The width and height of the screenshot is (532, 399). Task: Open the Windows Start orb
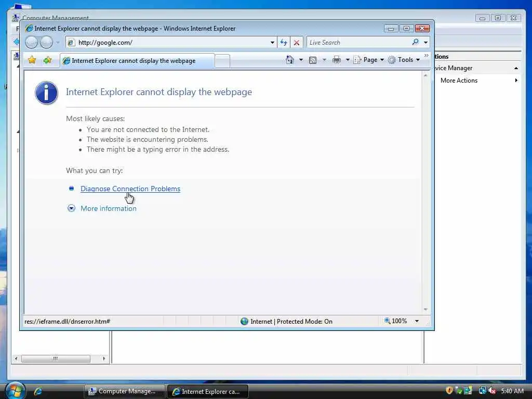coord(15,391)
